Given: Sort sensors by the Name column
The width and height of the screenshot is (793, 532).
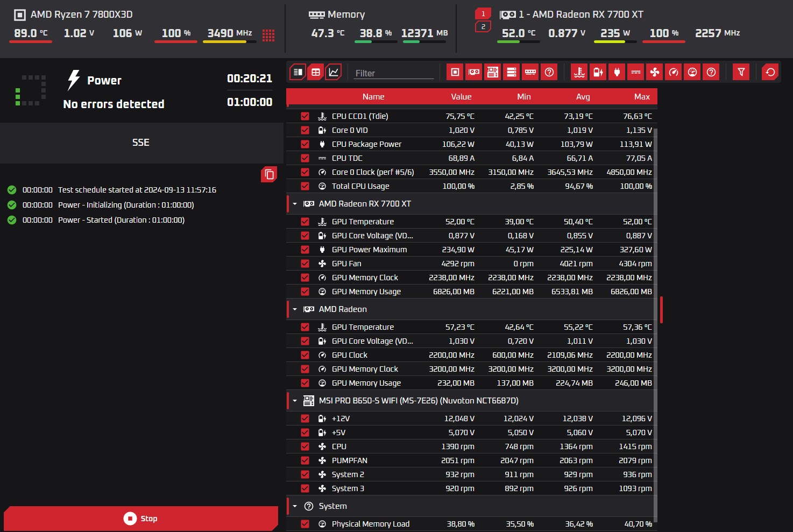Looking at the screenshot, I should click(x=373, y=97).
